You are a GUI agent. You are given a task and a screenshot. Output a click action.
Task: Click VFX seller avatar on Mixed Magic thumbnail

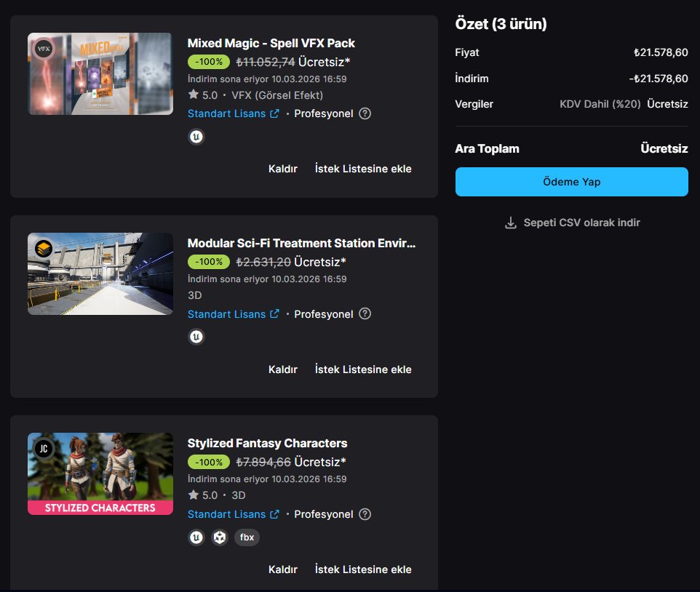point(44,49)
